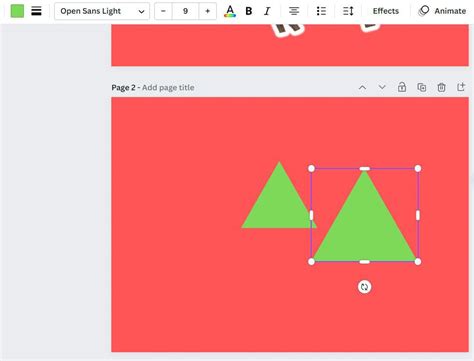
Task: Click the rotate handle below the triangle
Action: point(364,287)
